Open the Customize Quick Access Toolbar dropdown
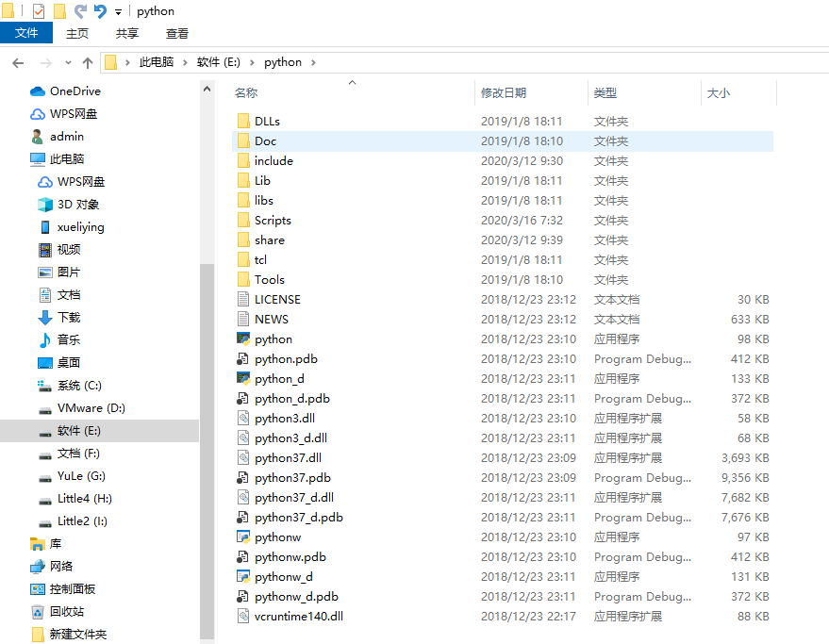 coord(119,12)
